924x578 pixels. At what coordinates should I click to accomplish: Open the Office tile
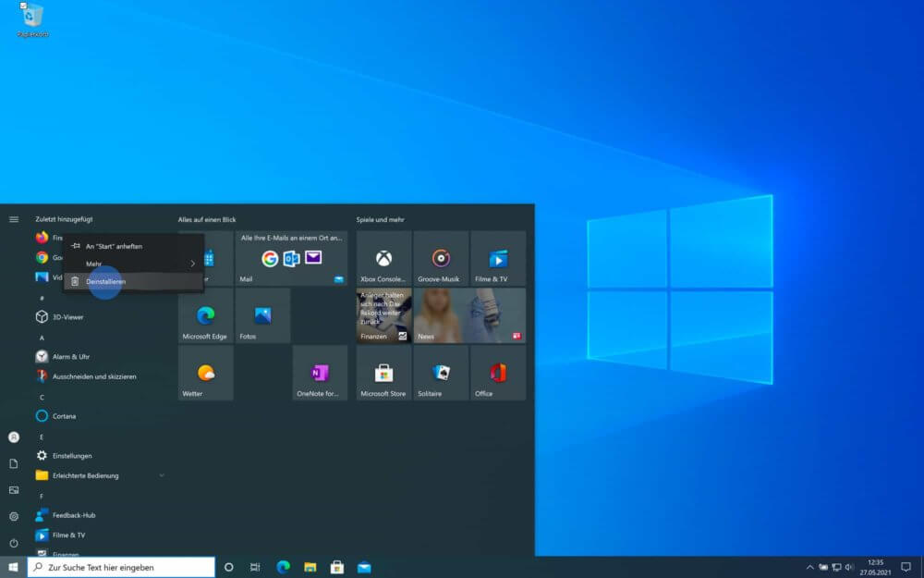(x=498, y=373)
